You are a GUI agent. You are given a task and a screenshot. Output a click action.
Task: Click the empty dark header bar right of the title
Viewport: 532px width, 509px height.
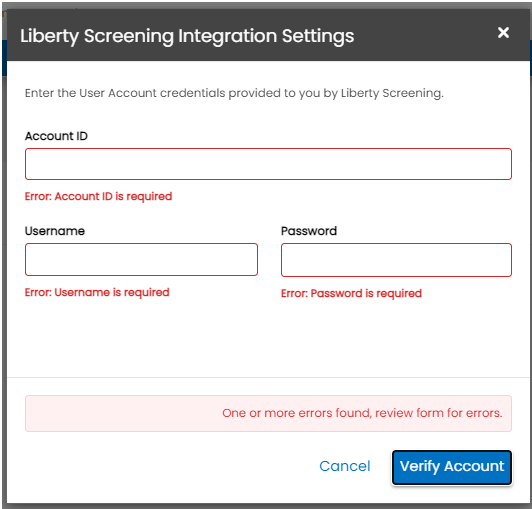[424, 36]
